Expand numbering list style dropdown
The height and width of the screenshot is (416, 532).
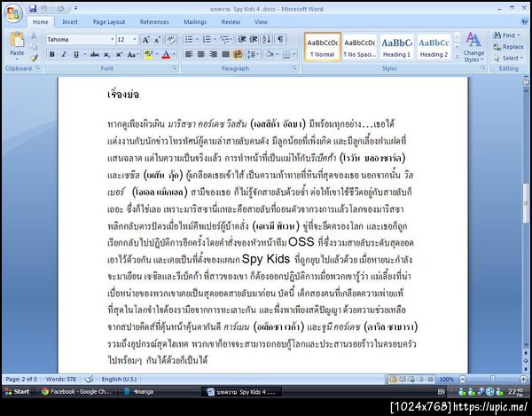pyautogui.click(x=215, y=39)
